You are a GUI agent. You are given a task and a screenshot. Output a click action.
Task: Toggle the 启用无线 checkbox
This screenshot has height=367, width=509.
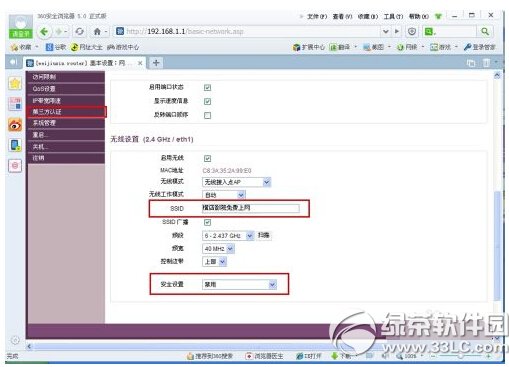pos(207,159)
